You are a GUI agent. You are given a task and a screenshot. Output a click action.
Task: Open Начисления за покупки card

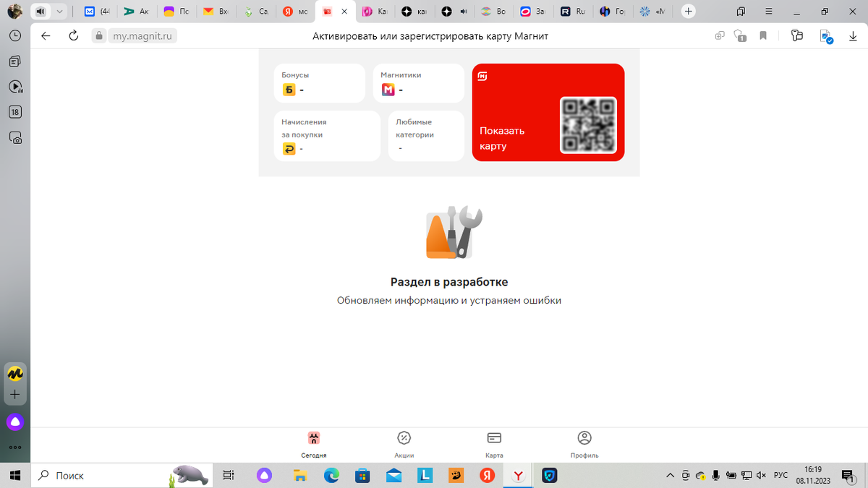[x=327, y=136]
